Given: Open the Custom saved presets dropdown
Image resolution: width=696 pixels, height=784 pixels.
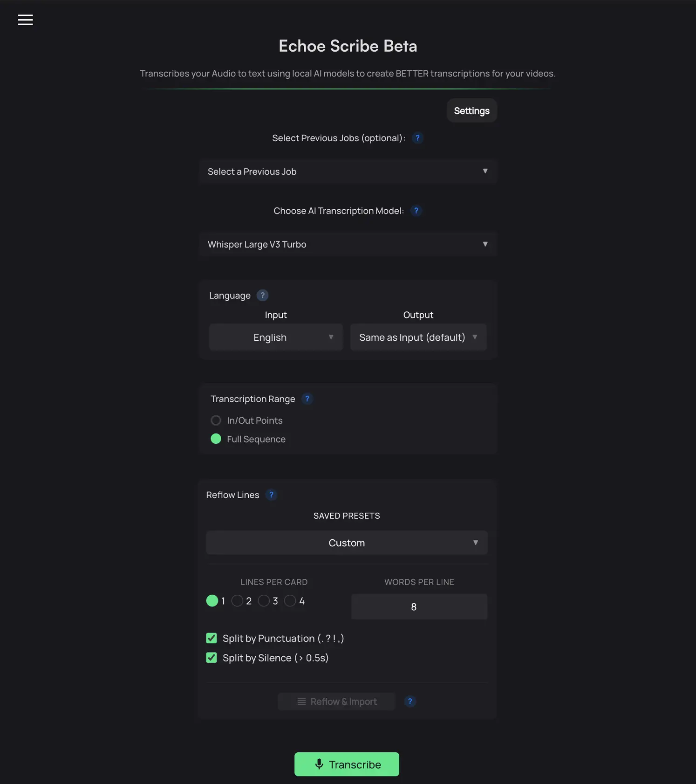Looking at the screenshot, I should tap(347, 543).
